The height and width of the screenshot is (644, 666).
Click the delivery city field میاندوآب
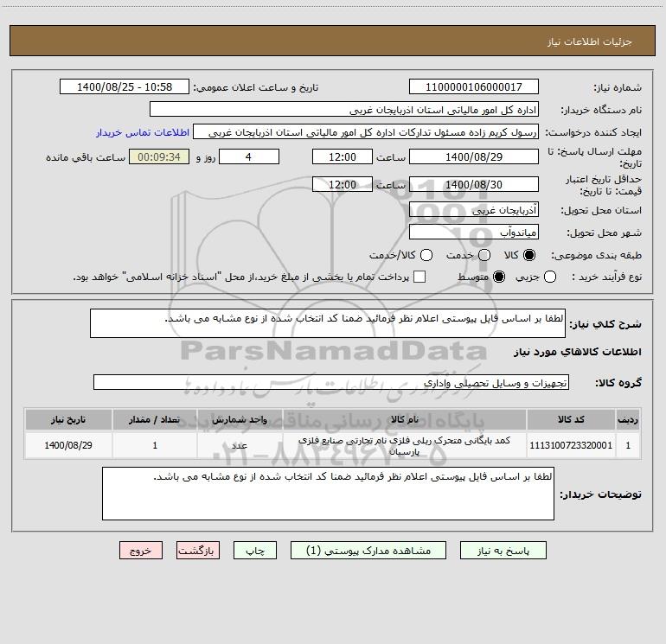474,233
